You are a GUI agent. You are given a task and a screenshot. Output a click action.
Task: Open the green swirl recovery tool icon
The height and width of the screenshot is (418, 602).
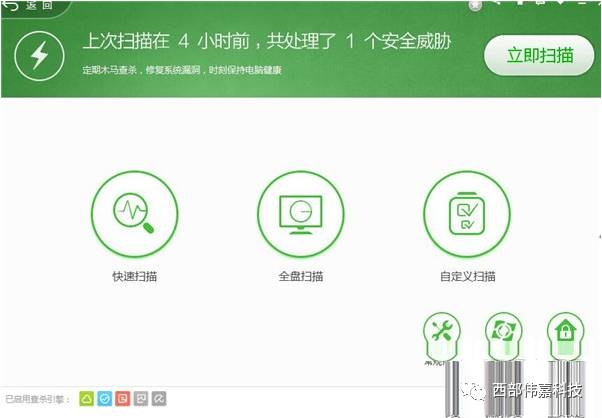(x=504, y=332)
